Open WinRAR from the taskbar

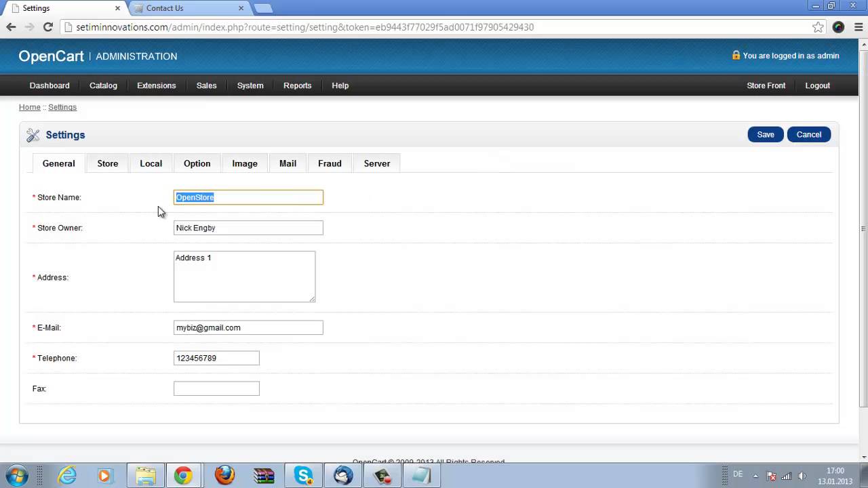[x=263, y=476]
